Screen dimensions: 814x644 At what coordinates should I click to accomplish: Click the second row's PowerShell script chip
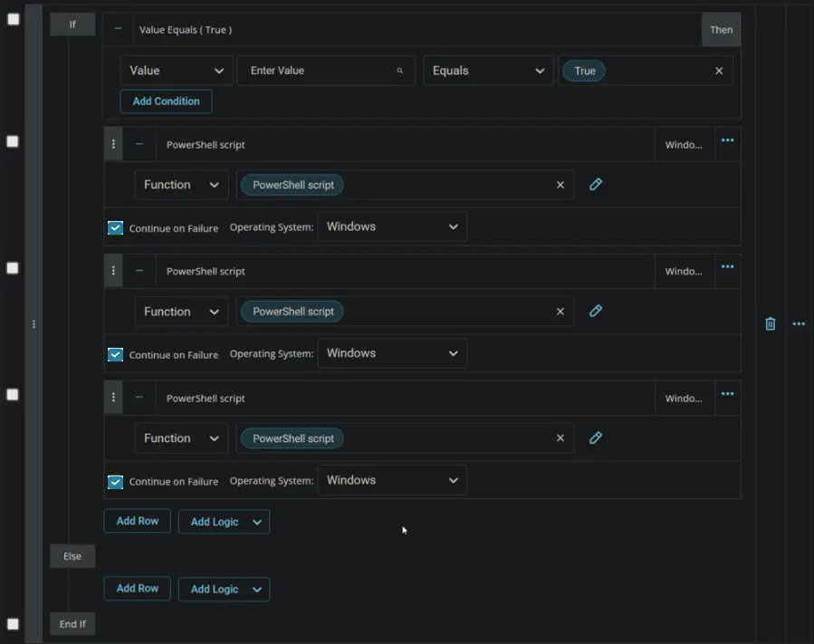click(x=292, y=312)
